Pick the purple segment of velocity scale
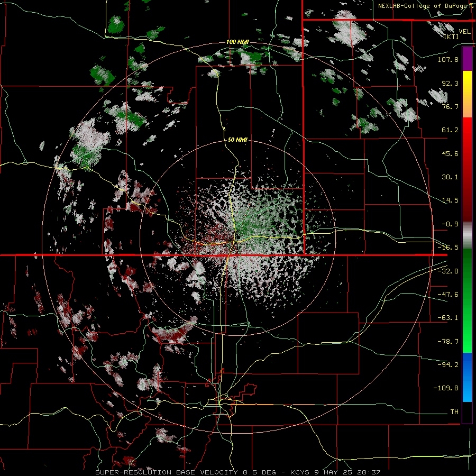 (467, 59)
